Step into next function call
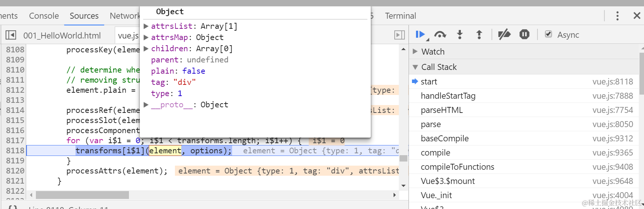Viewport: 644px width, 209px height. tap(460, 35)
